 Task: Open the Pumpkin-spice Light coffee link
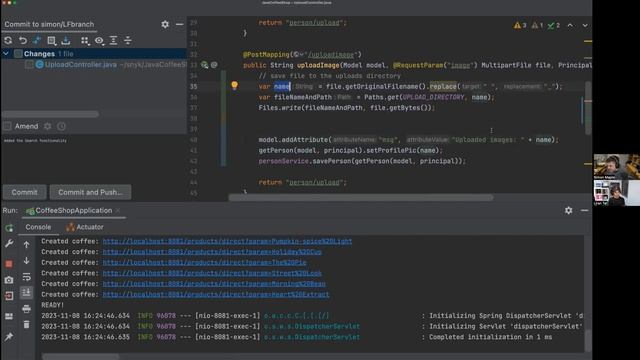coord(227,241)
